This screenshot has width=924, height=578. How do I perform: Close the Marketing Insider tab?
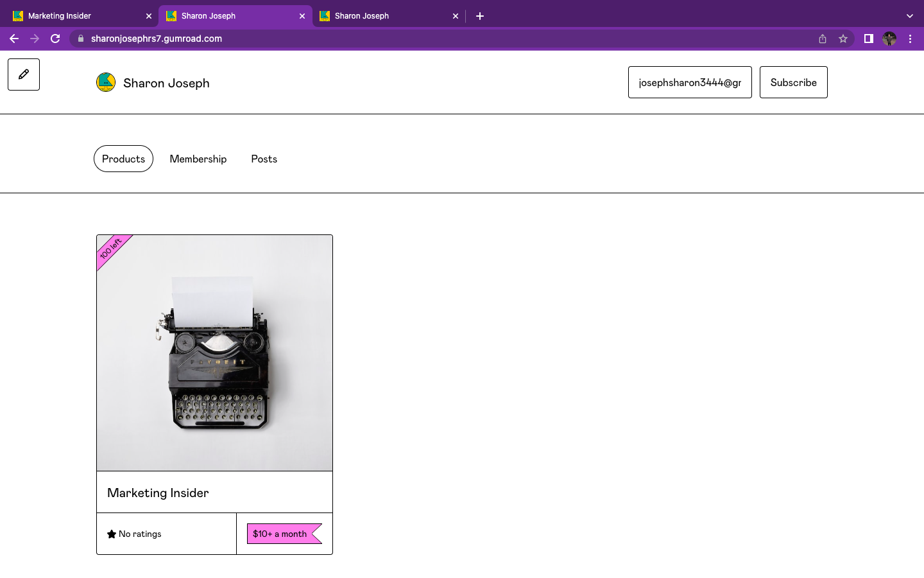click(149, 16)
